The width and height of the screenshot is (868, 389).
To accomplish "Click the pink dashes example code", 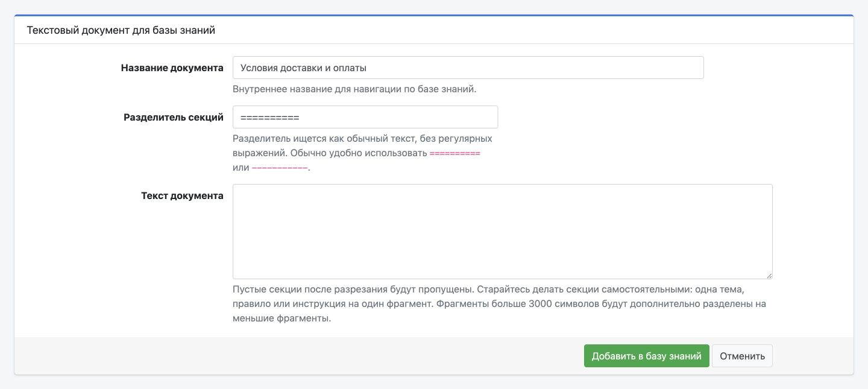I will 280,168.
